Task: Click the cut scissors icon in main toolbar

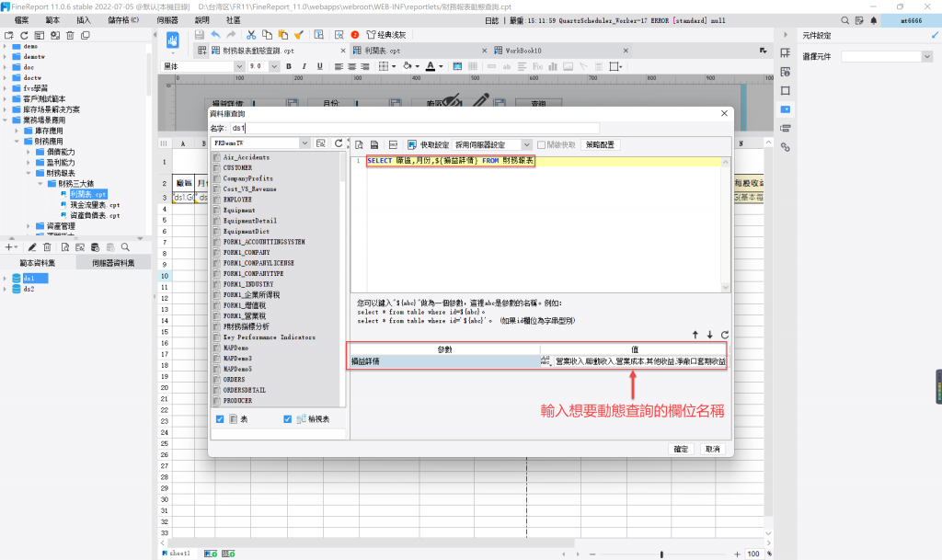Action: (251, 35)
